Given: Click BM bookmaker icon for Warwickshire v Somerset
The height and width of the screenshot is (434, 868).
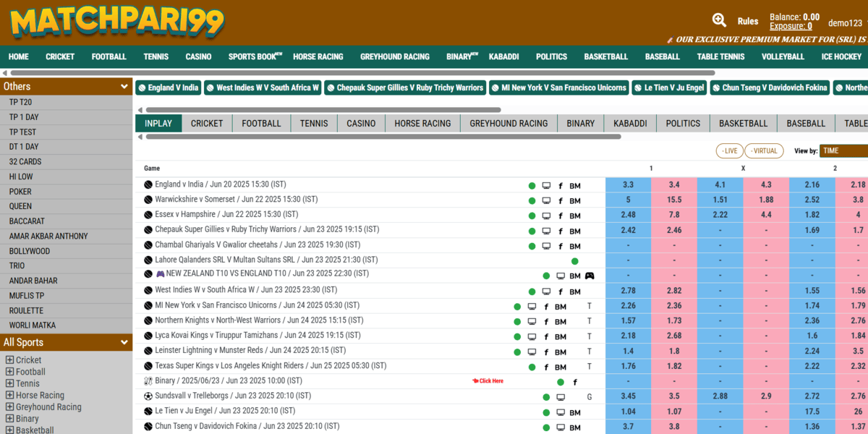Looking at the screenshot, I should click(575, 200).
